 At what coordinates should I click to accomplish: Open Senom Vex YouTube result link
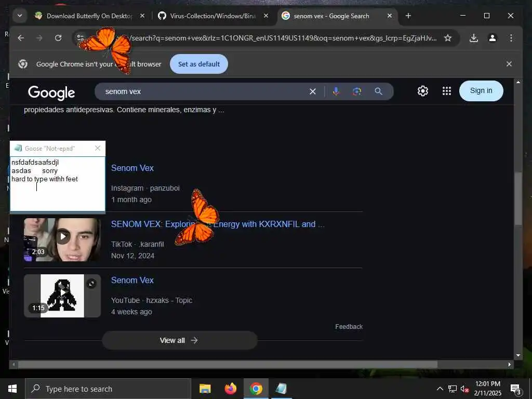tap(132, 280)
